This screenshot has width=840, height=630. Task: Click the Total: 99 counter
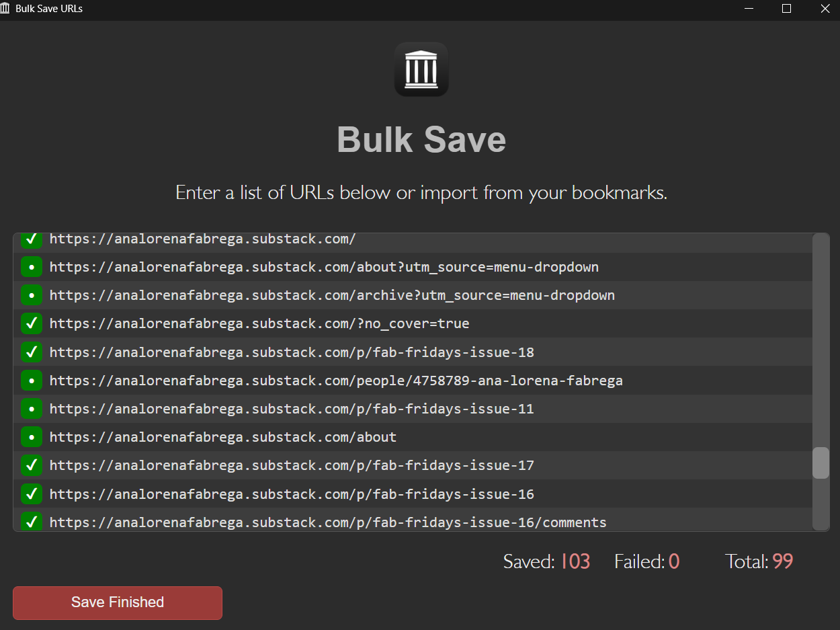pyautogui.click(x=758, y=561)
